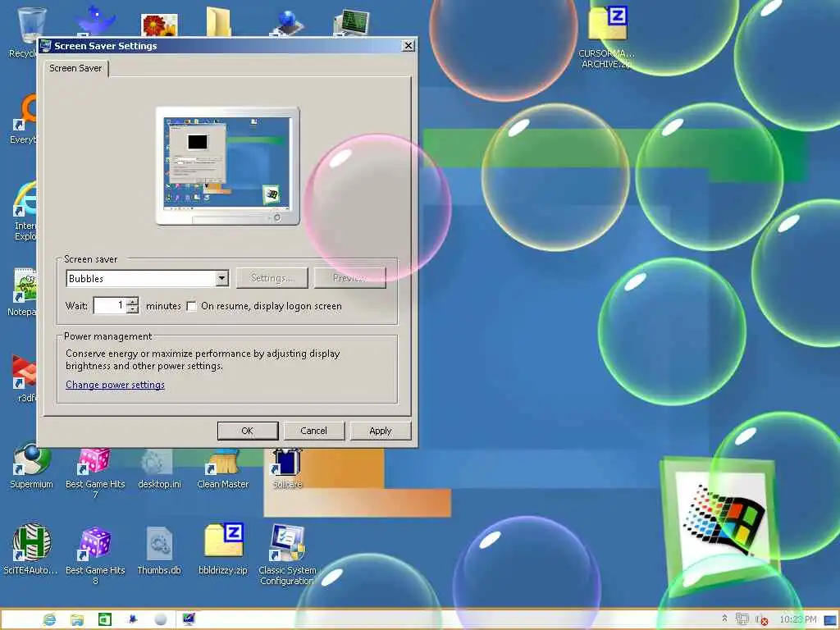Open CURSORMA ARCHIVE.zip on desktop
Screen dimensions: 840x630
coord(607,38)
